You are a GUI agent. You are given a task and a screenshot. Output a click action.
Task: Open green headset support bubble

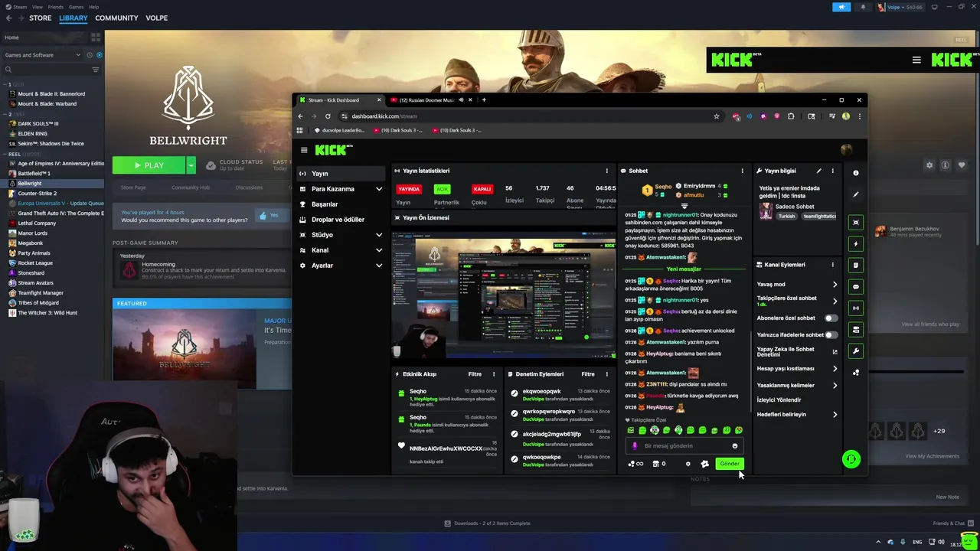(x=851, y=459)
